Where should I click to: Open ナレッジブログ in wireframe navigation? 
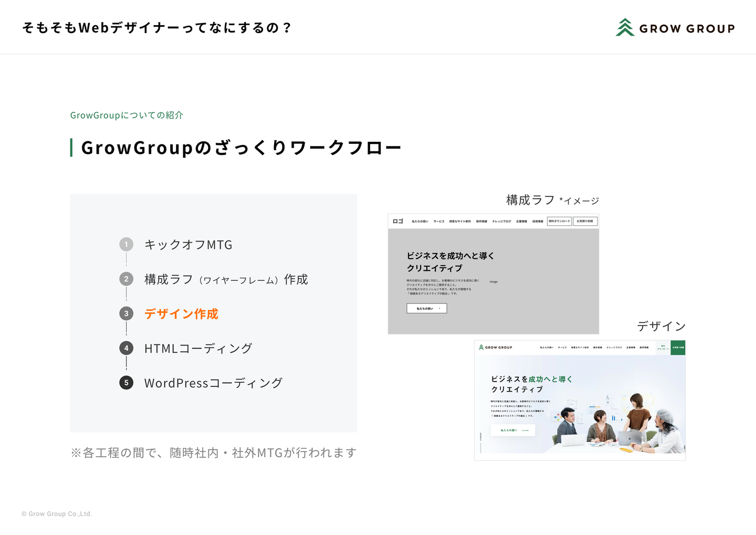tap(501, 222)
